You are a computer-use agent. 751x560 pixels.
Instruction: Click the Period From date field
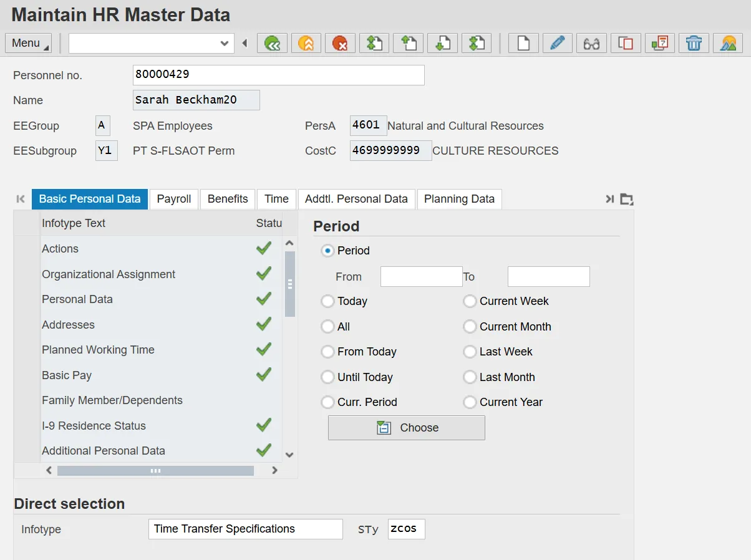(x=421, y=276)
